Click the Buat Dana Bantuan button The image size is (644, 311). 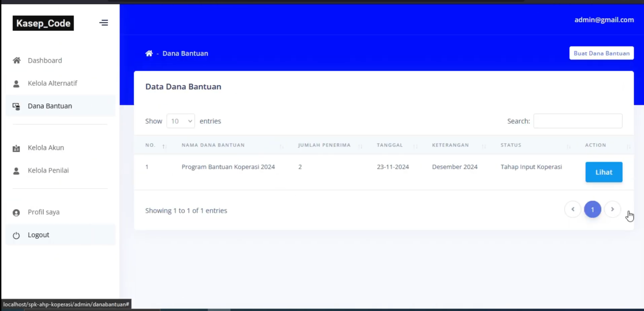click(601, 53)
